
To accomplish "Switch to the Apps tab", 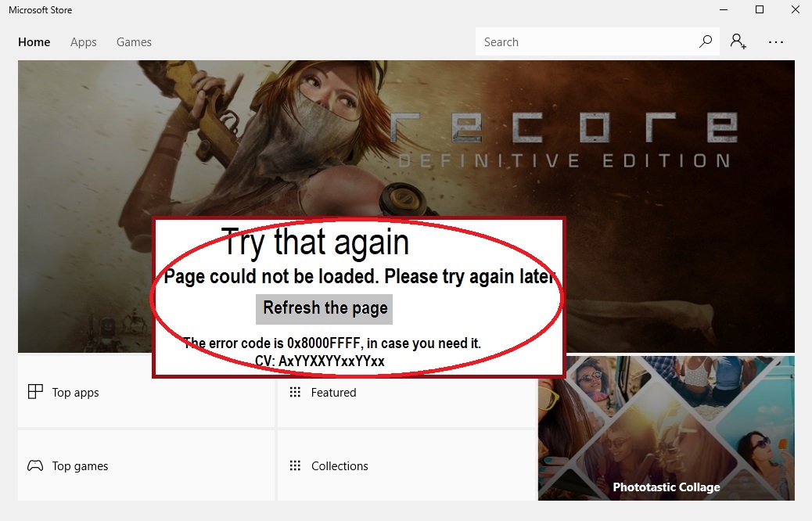I will pyautogui.click(x=84, y=42).
